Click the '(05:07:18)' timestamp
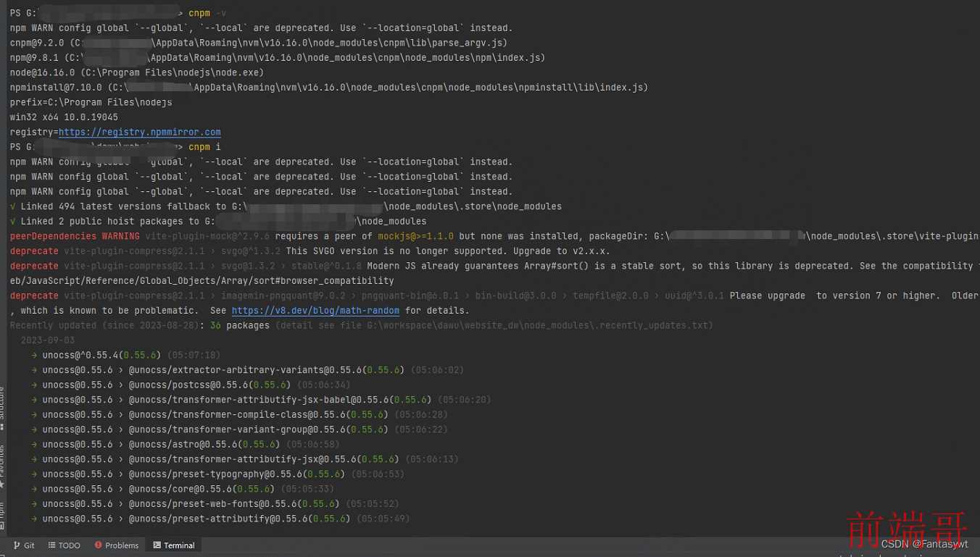This screenshot has width=980, height=557. tap(194, 355)
